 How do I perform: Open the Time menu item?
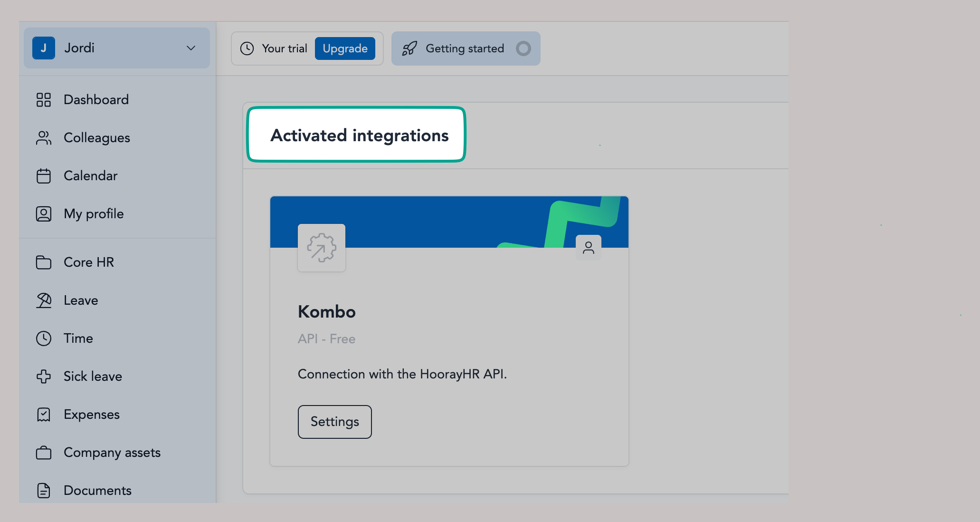(x=78, y=338)
